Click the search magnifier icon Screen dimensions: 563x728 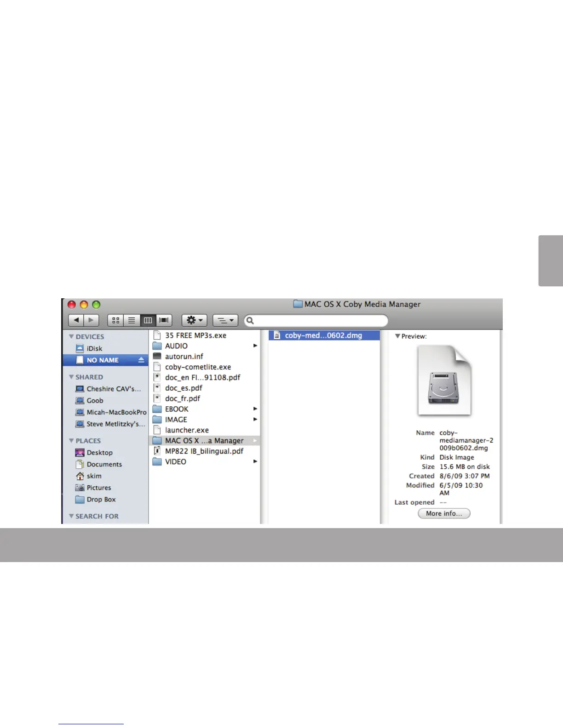250,320
